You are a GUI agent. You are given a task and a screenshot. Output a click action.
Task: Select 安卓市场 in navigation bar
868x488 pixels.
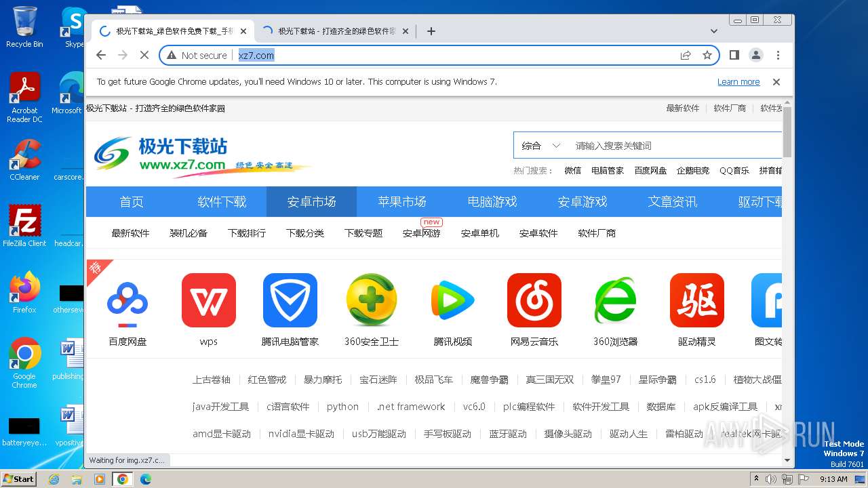[311, 202]
